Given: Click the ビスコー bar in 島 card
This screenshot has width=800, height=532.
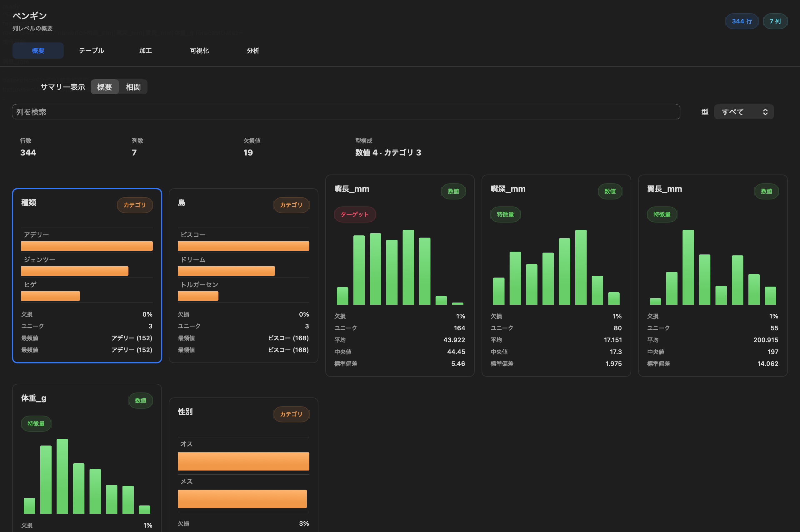Looking at the screenshot, I should pos(243,246).
